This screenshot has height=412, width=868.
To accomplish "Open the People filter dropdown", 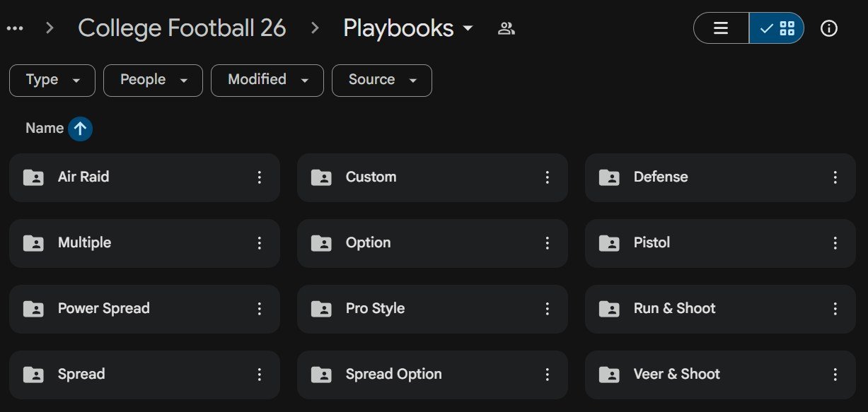I will click(153, 80).
